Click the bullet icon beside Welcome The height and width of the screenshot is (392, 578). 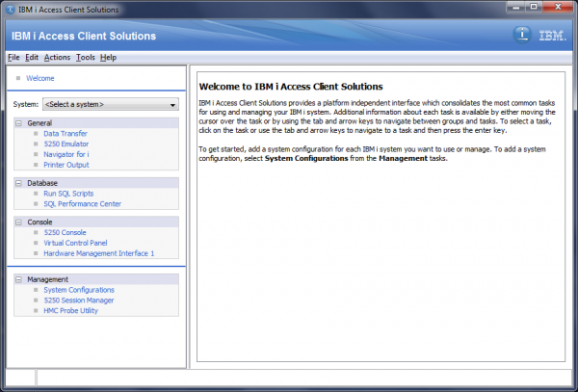tap(18, 78)
